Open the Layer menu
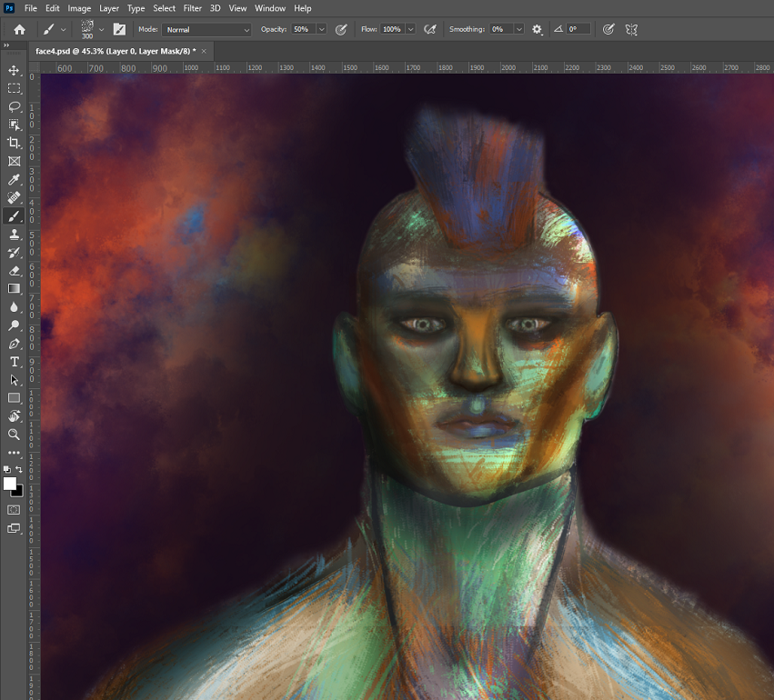This screenshot has height=700, width=774. coord(109,8)
